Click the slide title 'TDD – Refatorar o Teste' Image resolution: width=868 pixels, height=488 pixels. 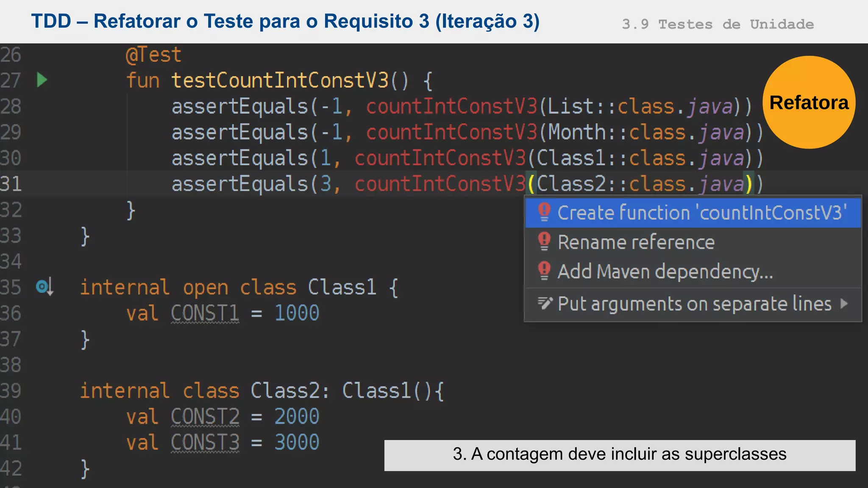[x=285, y=21]
